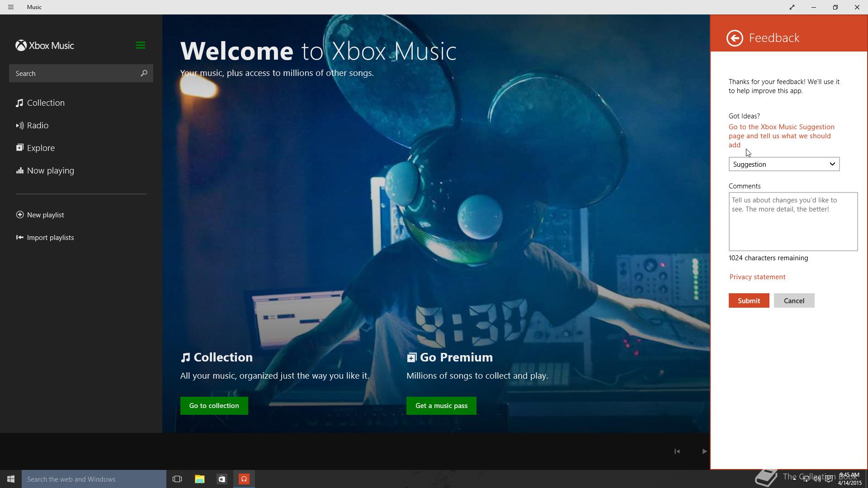Click the search magnifier icon
This screenshot has width=868, height=488.
click(x=144, y=73)
